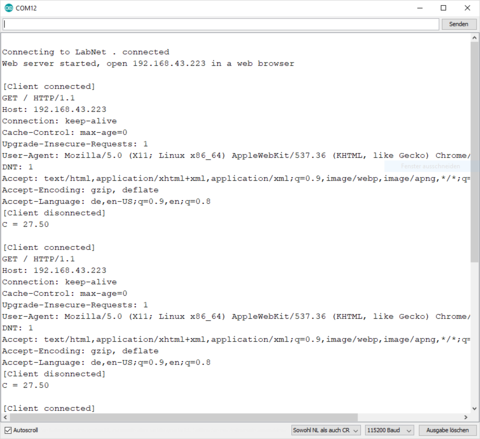The height and width of the screenshot is (439, 480).
Task: Open the line ending dropdown 'Sowohl NL als auch CR'
Action: click(325, 430)
